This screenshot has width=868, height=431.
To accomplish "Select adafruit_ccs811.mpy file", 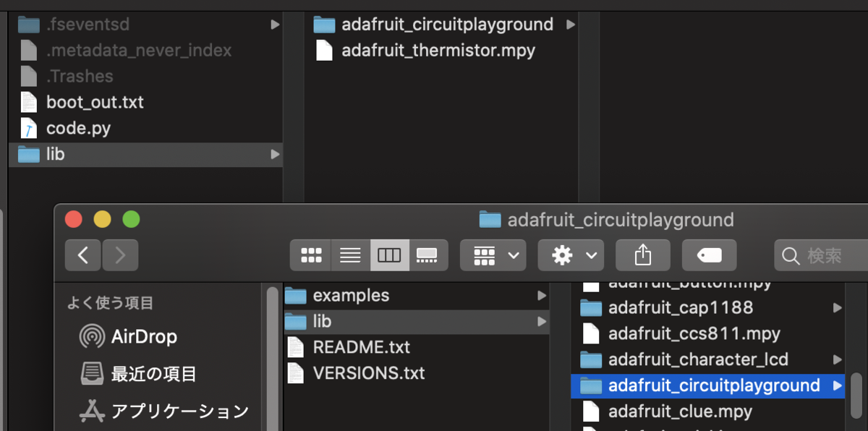I will coord(708,333).
